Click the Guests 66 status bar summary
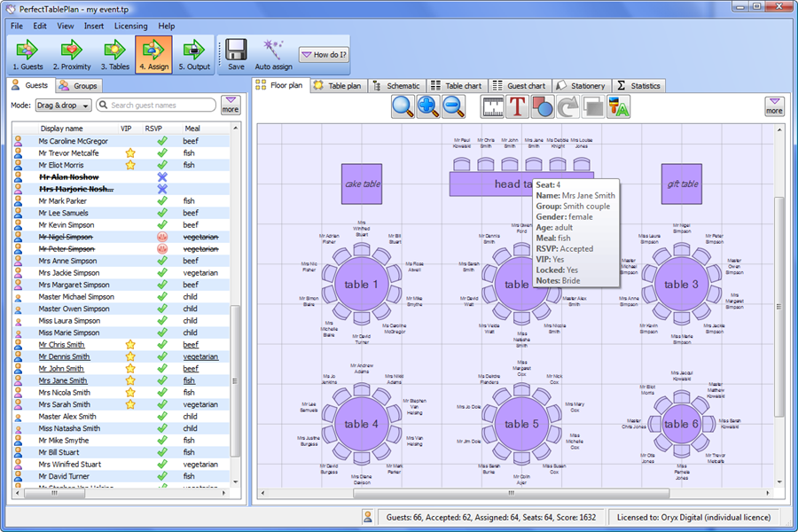798x532 pixels. point(490,517)
